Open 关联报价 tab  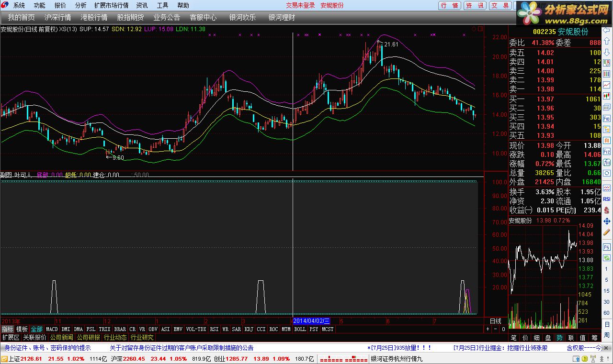pyautogui.click(x=35, y=337)
